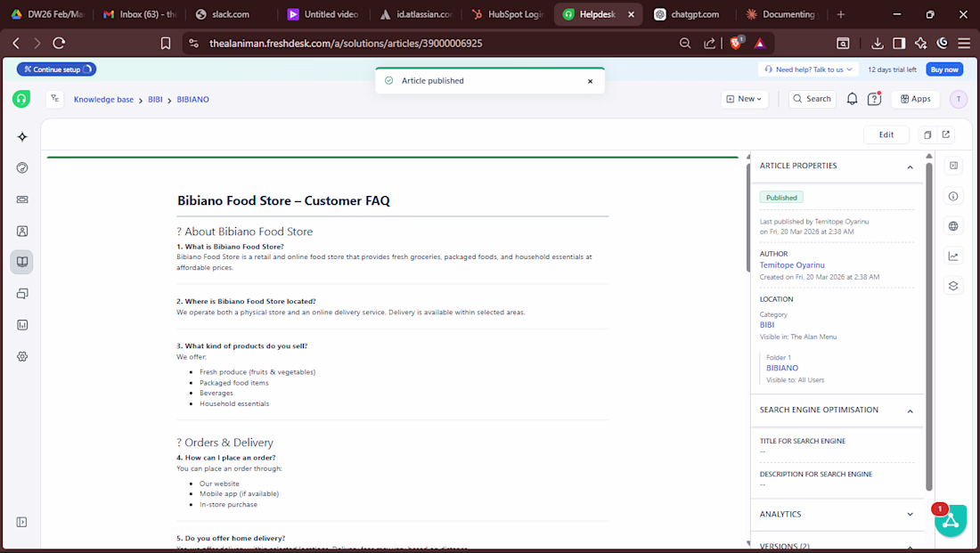Image resolution: width=980 pixels, height=553 pixels.
Task: Click the 12 days trial left text
Action: [x=892, y=69]
